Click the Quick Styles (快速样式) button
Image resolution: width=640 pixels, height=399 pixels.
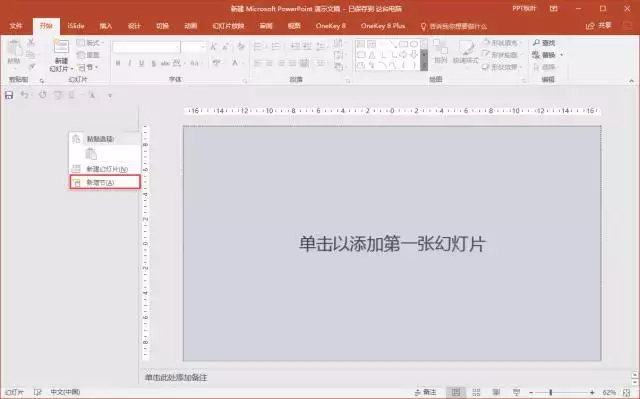pos(466,52)
